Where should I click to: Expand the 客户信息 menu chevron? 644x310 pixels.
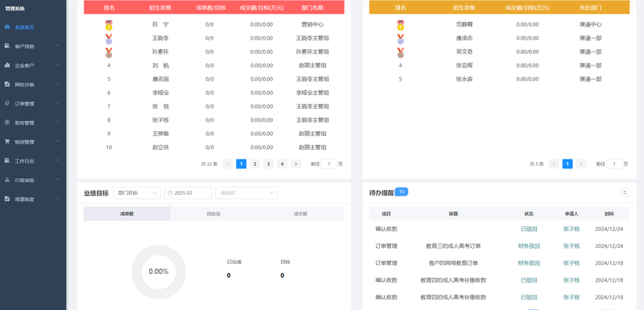(57, 46)
